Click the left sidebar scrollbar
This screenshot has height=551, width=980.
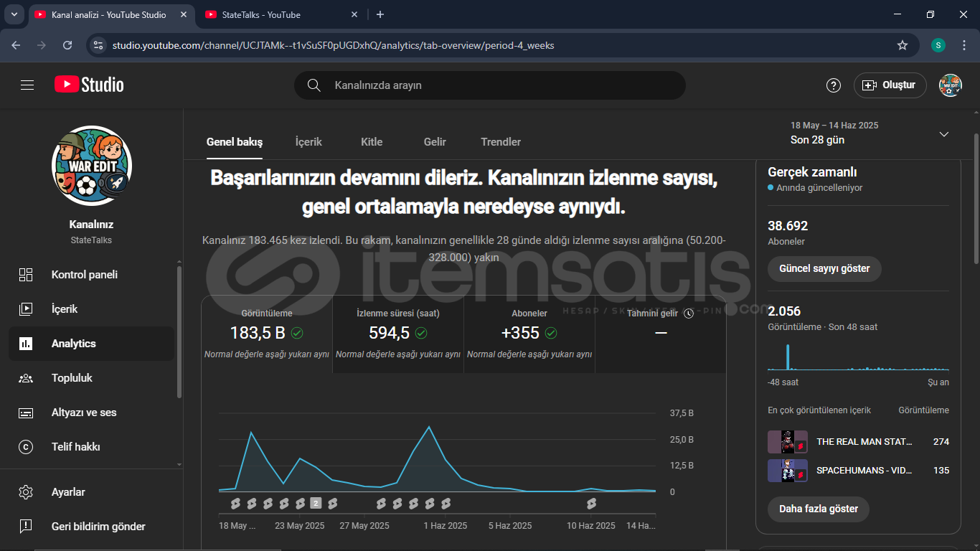(179, 331)
